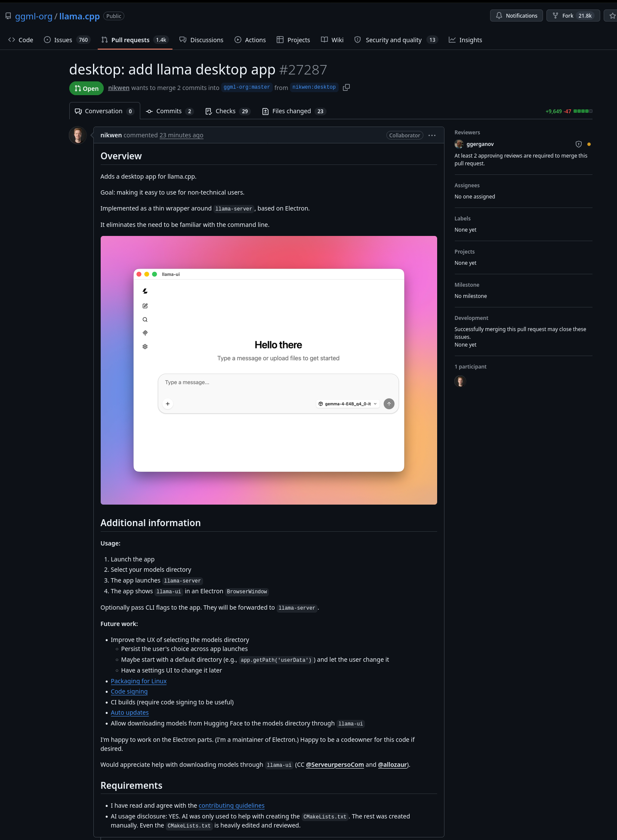The width and height of the screenshot is (617, 840).
Task: Click the repository icon beside ggml-org
Action: [x=8, y=16]
